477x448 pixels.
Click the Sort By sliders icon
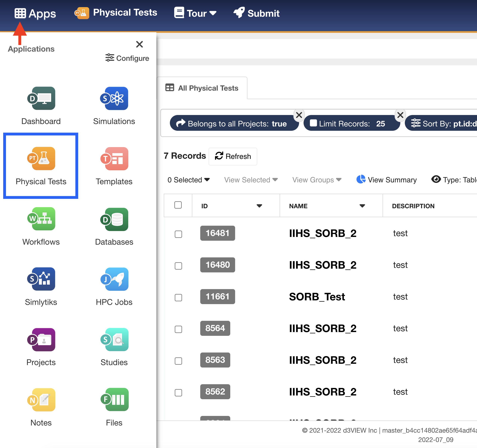tap(415, 123)
